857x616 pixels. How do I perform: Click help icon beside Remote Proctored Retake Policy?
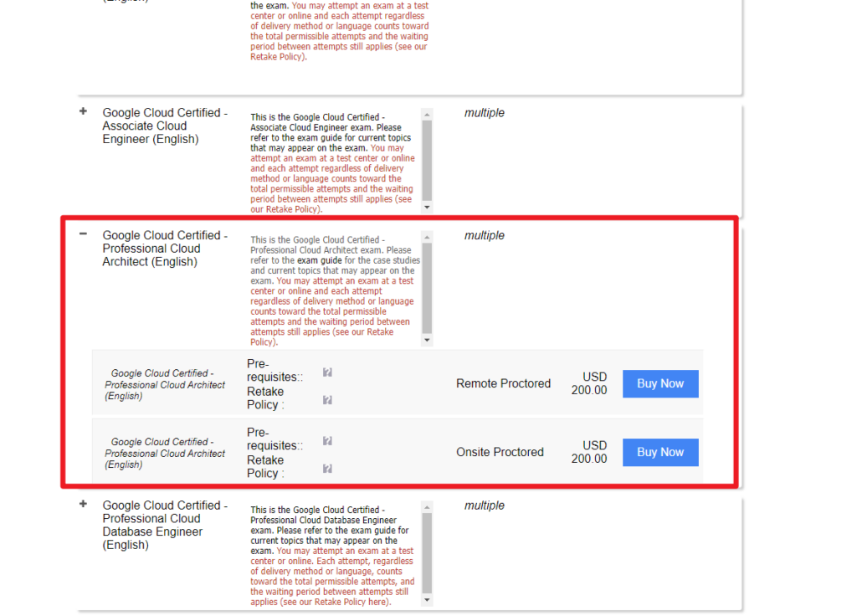pyautogui.click(x=327, y=400)
